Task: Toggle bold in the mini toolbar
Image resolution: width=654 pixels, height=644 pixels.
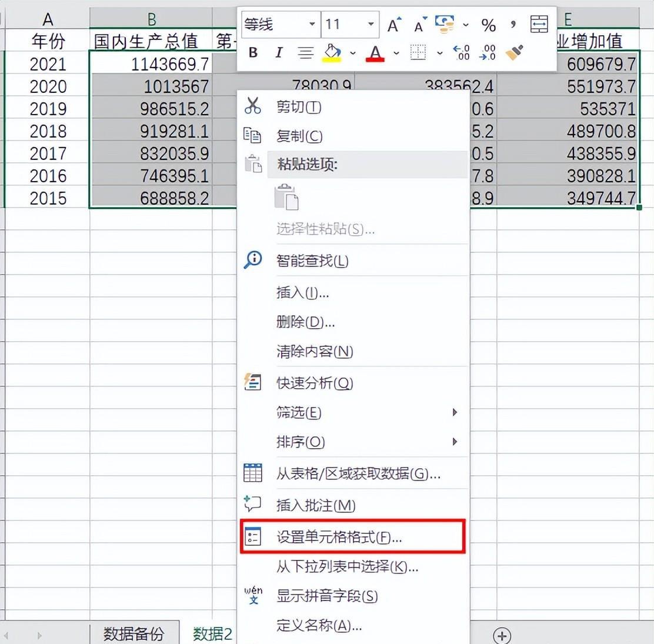Action: [x=253, y=53]
